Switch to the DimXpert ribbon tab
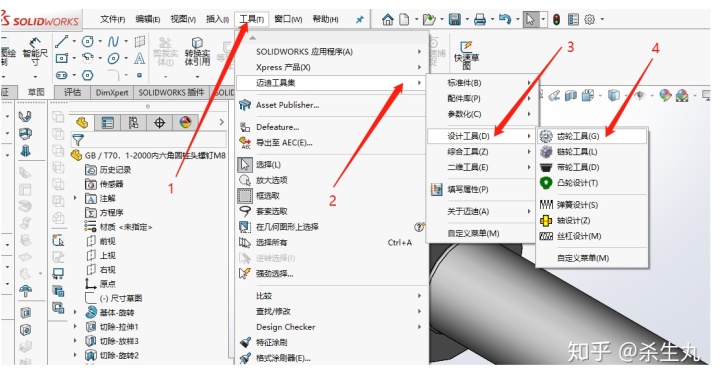The height and width of the screenshot is (383, 720). 112,92
